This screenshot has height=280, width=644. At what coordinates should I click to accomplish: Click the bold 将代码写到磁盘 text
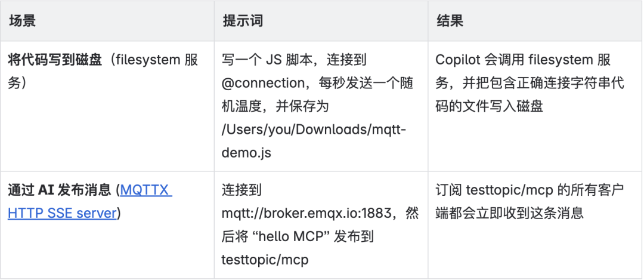(55, 60)
